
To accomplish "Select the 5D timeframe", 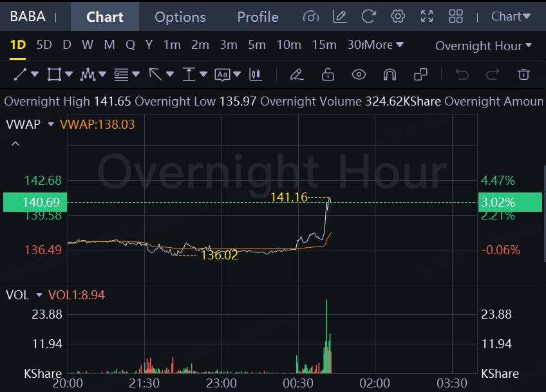I will [x=44, y=44].
